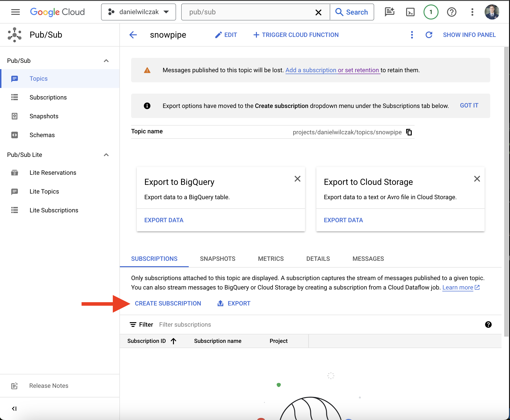Image resolution: width=510 pixels, height=420 pixels.
Task: Open the Gemini chat assistant icon
Action: point(390,12)
